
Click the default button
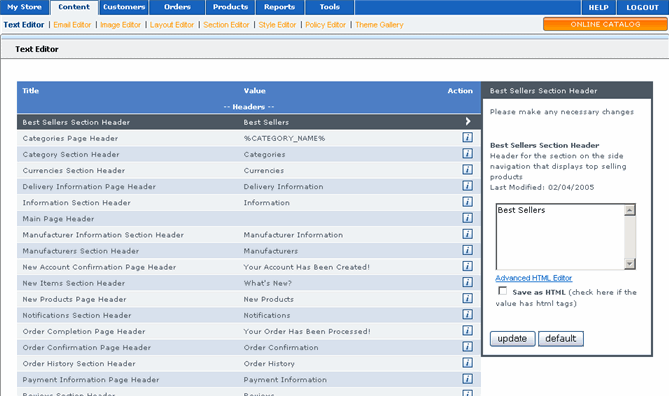tap(561, 339)
